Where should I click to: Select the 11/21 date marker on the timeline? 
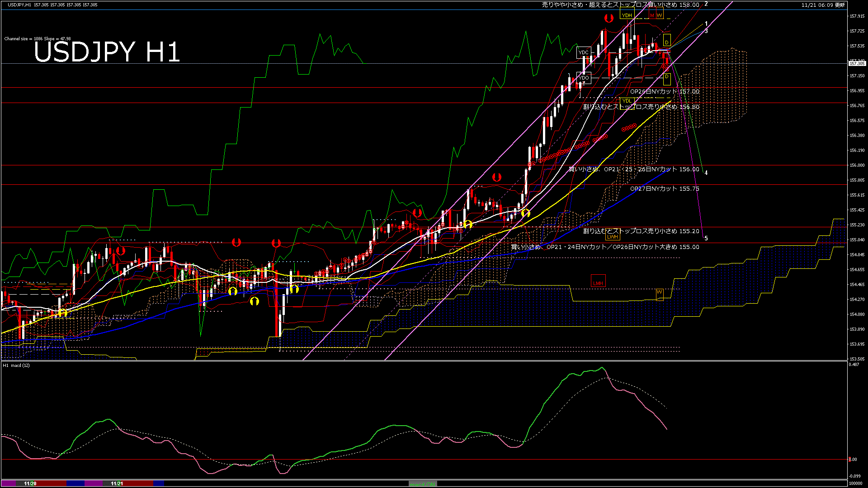pos(118,483)
